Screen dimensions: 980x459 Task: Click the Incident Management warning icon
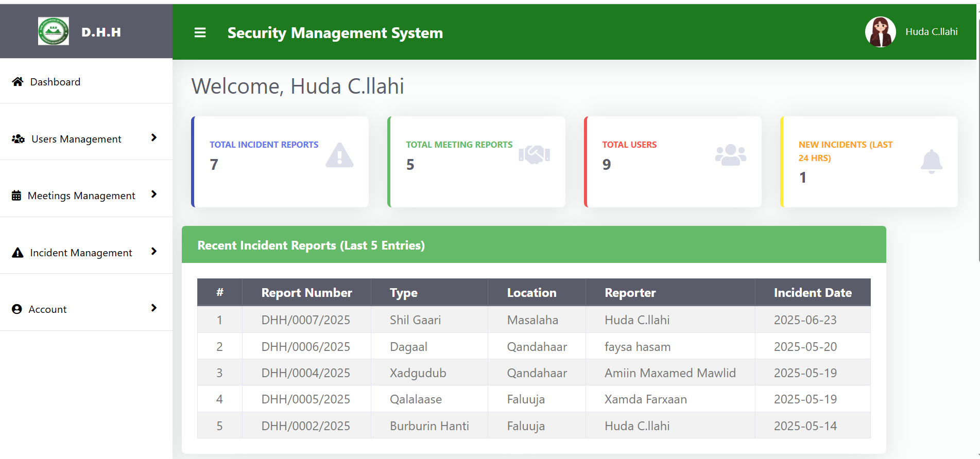pyautogui.click(x=18, y=253)
